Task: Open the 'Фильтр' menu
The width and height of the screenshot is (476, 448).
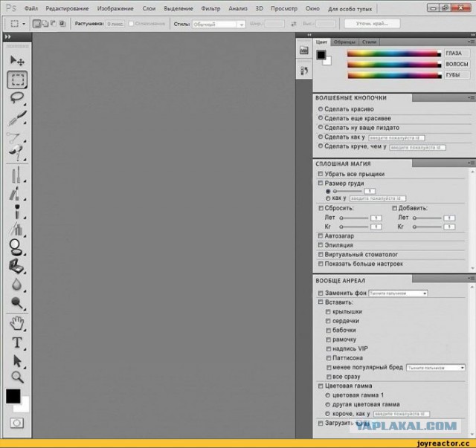Action: 210,8
